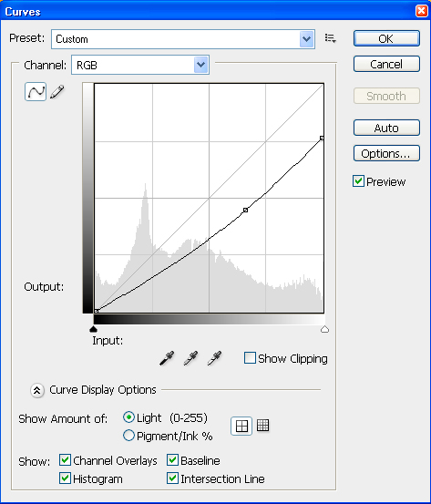Click the OK button

click(386, 38)
